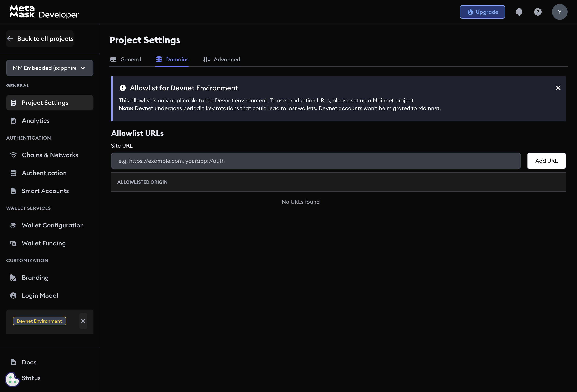577x392 pixels.
Task: Click the Upgrade button
Action: [482, 12]
